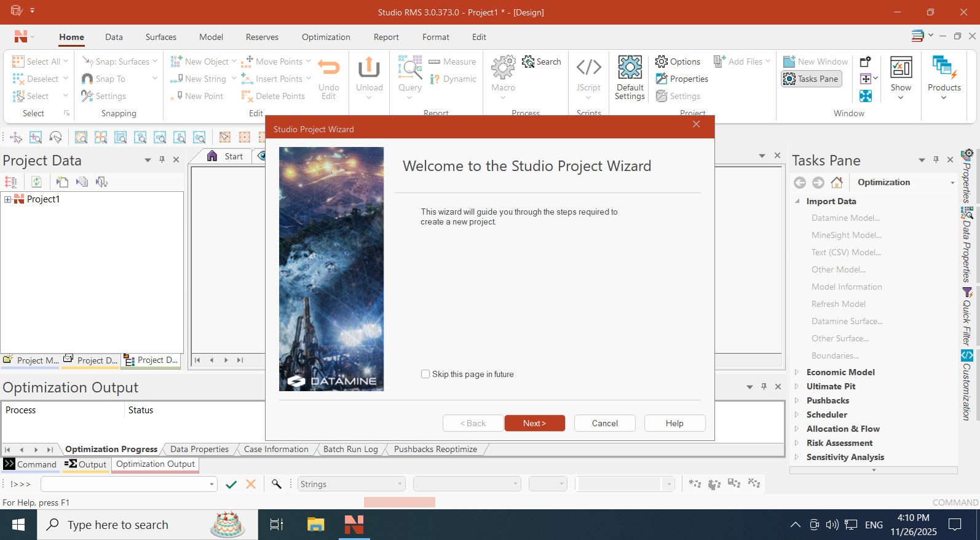Cancel the Studio Project Wizard
Viewport: 980px width, 540px height.
tap(604, 423)
